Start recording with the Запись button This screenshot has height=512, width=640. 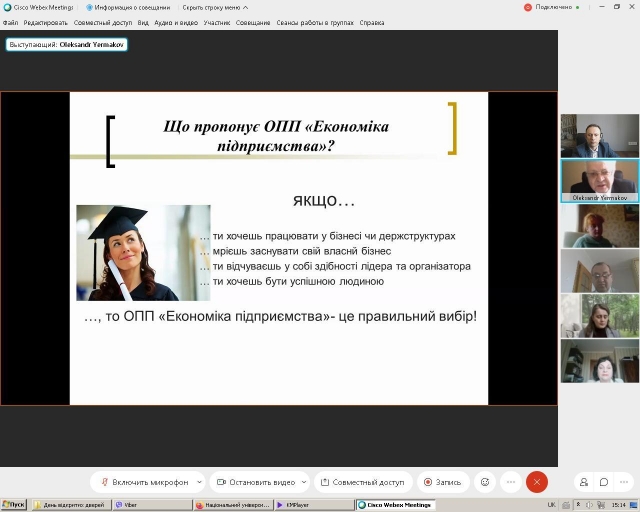point(443,482)
